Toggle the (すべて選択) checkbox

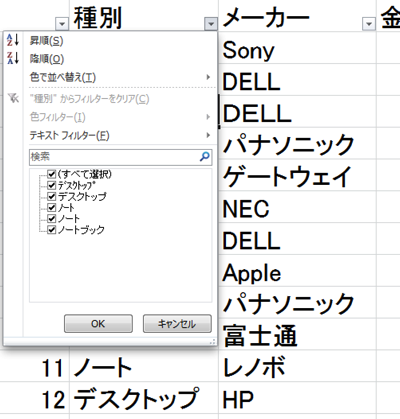[x=51, y=174]
